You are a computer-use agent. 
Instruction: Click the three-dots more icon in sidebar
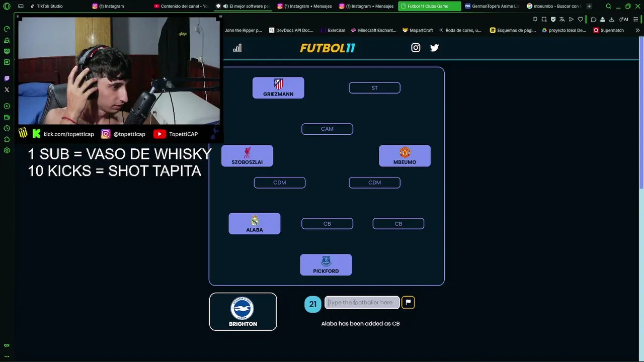click(7, 356)
